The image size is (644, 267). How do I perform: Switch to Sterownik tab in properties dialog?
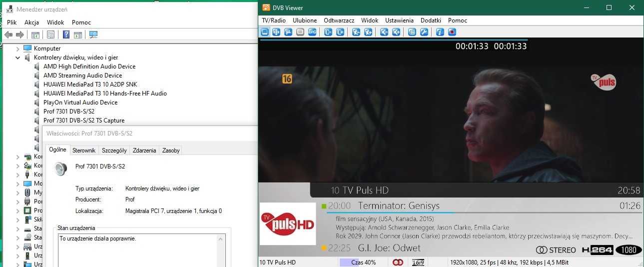84,150
